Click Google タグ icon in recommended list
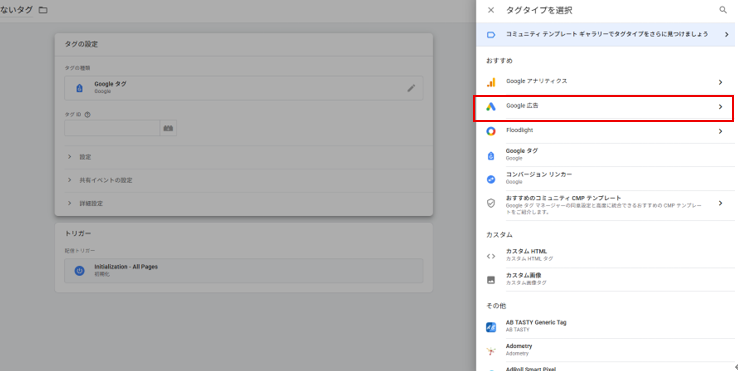Image resolution: width=738 pixels, height=371 pixels. pyautogui.click(x=491, y=156)
